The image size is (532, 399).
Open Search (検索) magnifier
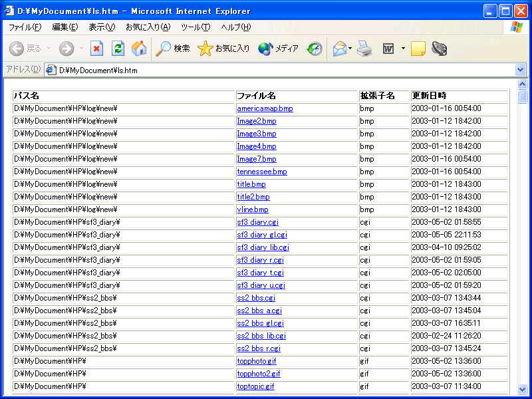pyautogui.click(x=173, y=49)
